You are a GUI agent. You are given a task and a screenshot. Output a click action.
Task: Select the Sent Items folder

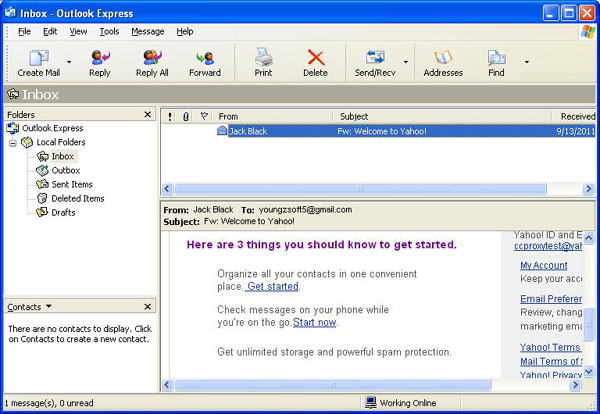[72, 184]
